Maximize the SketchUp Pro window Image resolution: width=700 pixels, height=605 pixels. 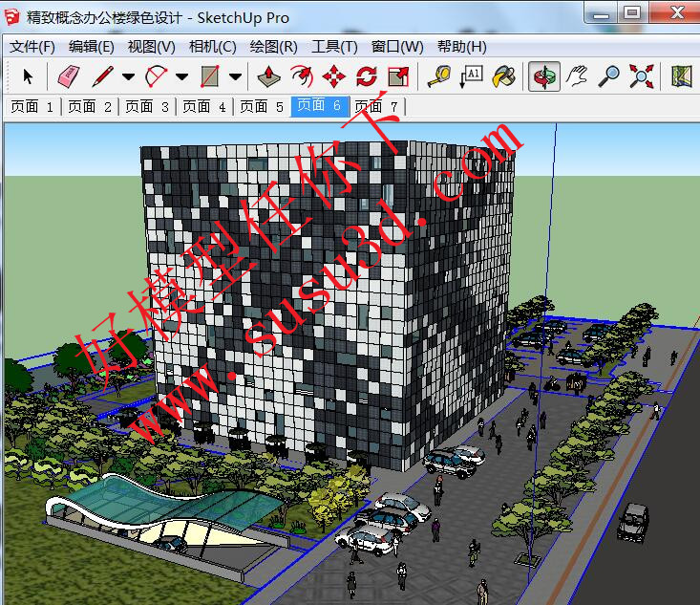pos(632,12)
